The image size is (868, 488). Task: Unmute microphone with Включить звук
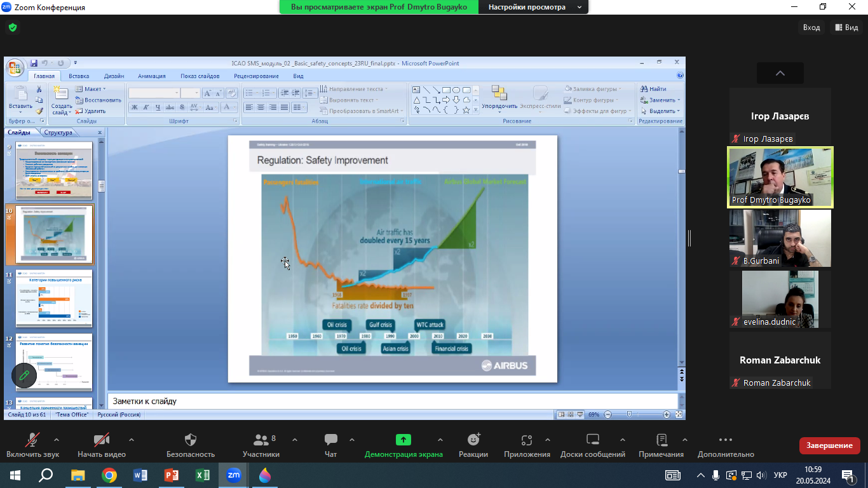point(32,440)
